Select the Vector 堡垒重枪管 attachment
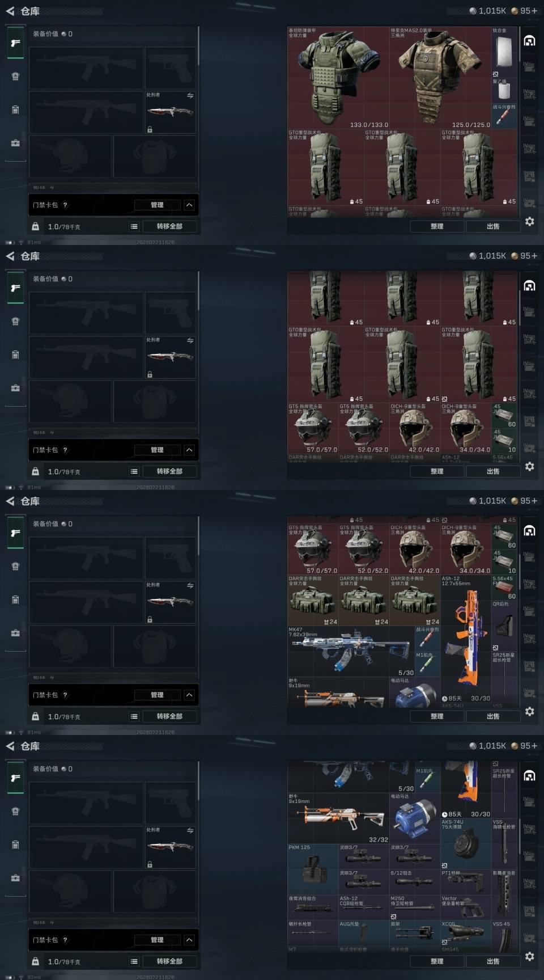The height and width of the screenshot is (980, 544). coord(466,908)
